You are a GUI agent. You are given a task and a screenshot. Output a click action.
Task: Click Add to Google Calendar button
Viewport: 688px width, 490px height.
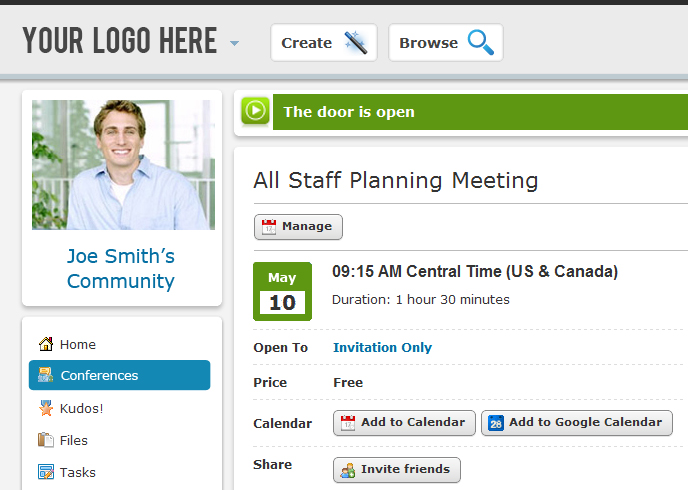pos(577,423)
